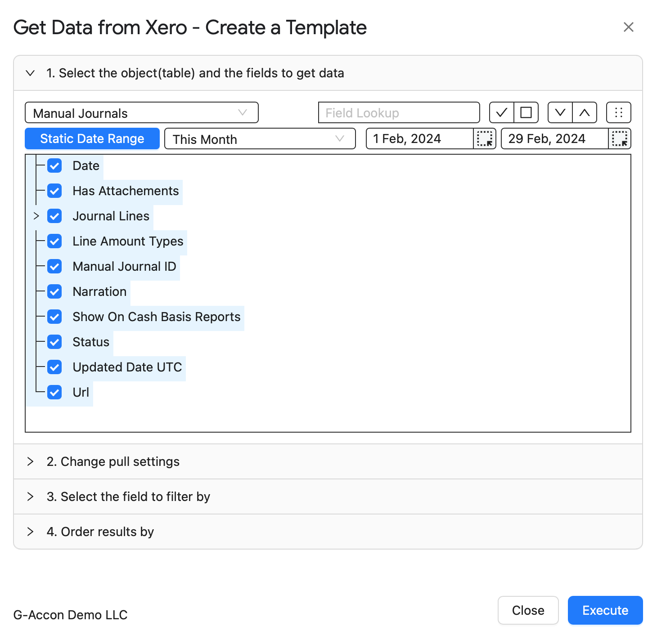The image size is (657, 644).
Task: Close the Create a Template dialog
Action: [629, 27]
